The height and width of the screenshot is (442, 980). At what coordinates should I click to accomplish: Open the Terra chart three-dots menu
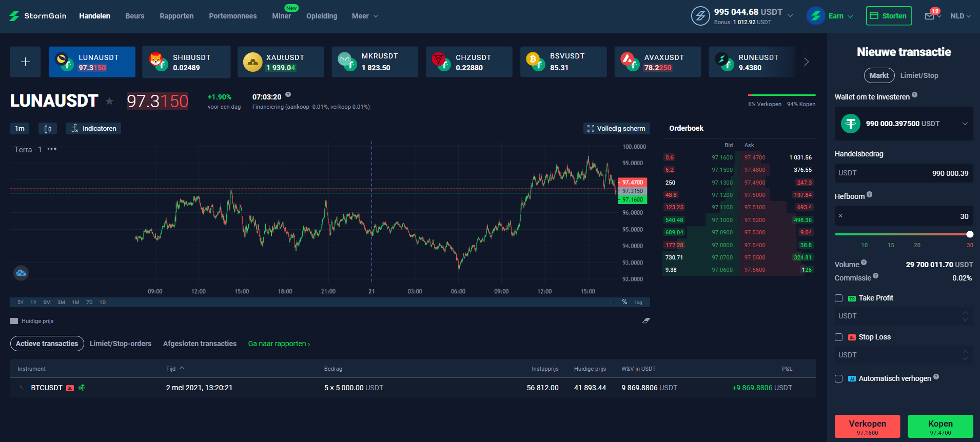52,149
